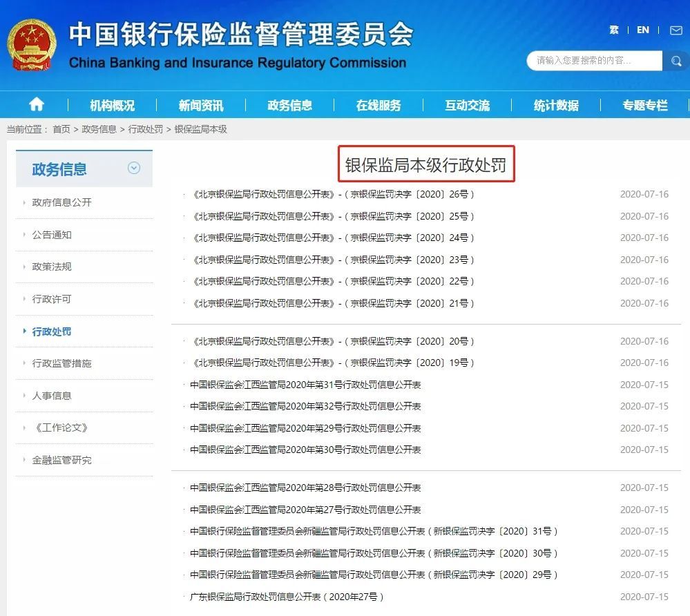Screen dimensions: 690x616
Task: Open 广东银保监局 2020年27号 entry
Action: point(287,597)
